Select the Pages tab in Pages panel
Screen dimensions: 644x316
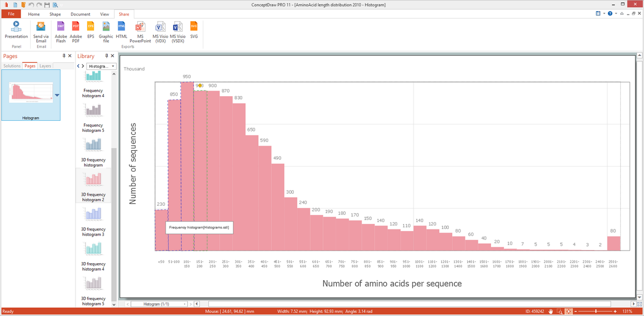30,66
